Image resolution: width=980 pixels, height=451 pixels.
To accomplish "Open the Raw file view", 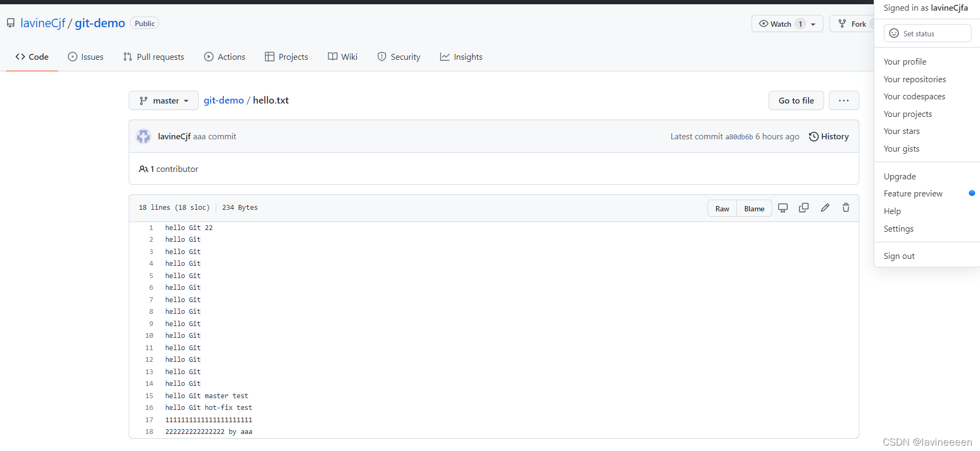I will click(x=722, y=209).
